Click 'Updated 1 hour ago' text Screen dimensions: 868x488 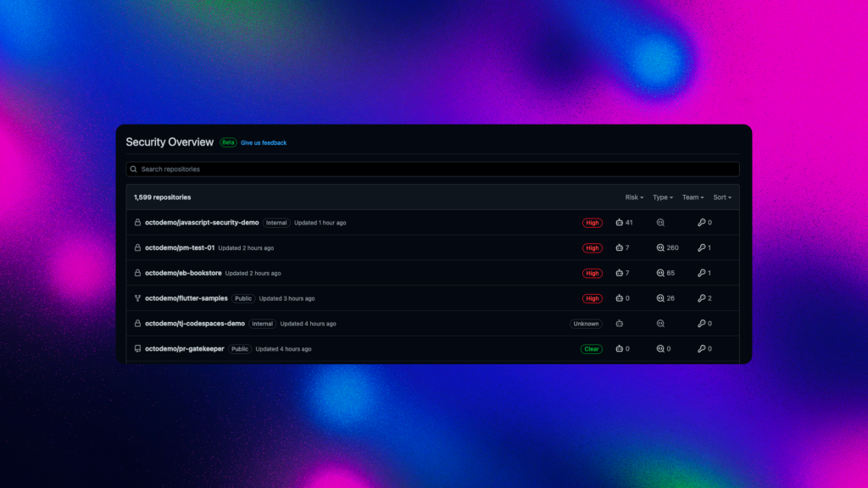320,223
